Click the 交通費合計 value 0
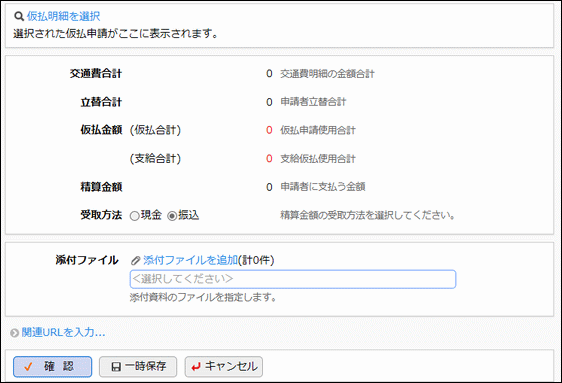This screenshot has height=383, width=562. [269, 74]
